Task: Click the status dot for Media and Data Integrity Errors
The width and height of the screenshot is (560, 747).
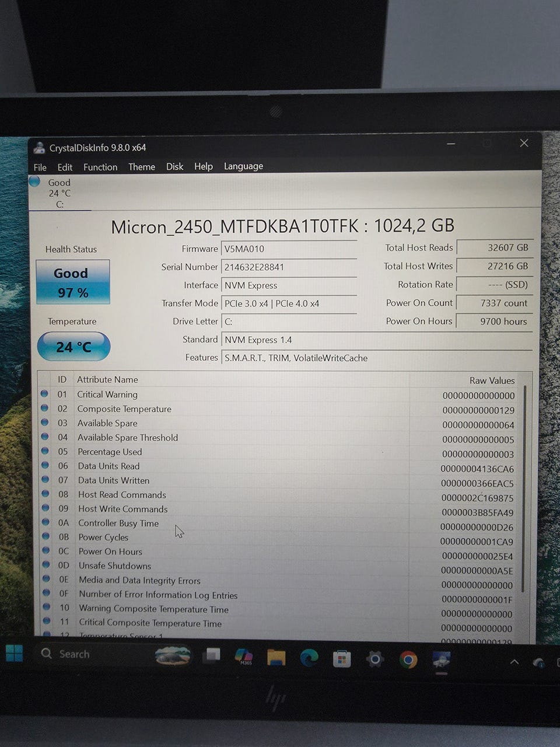Action: 46,579
